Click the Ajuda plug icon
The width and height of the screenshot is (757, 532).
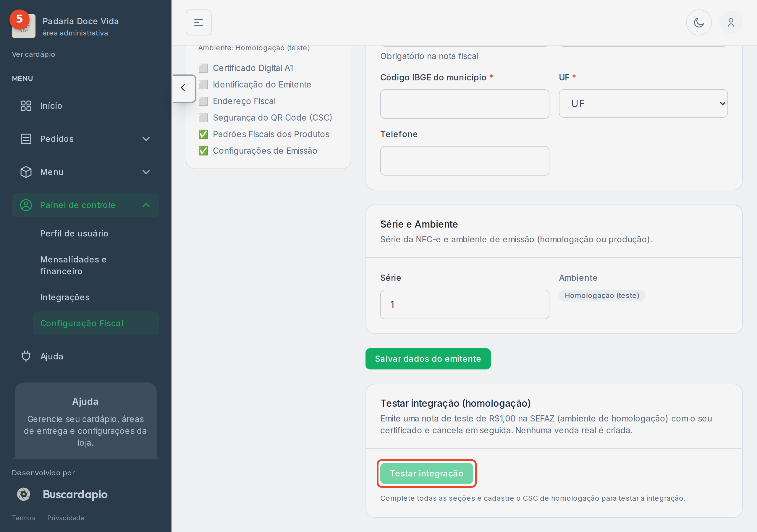pos(26,356)
